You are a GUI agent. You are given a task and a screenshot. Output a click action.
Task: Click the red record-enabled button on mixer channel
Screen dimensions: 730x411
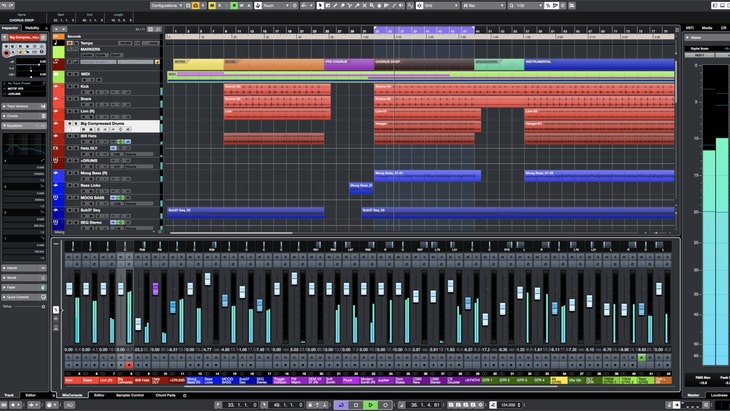[x=129, y=365]
